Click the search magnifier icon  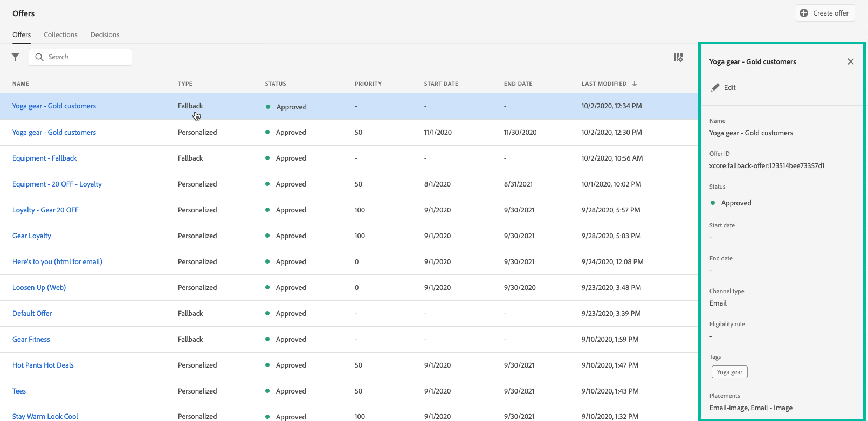[39, 57]
